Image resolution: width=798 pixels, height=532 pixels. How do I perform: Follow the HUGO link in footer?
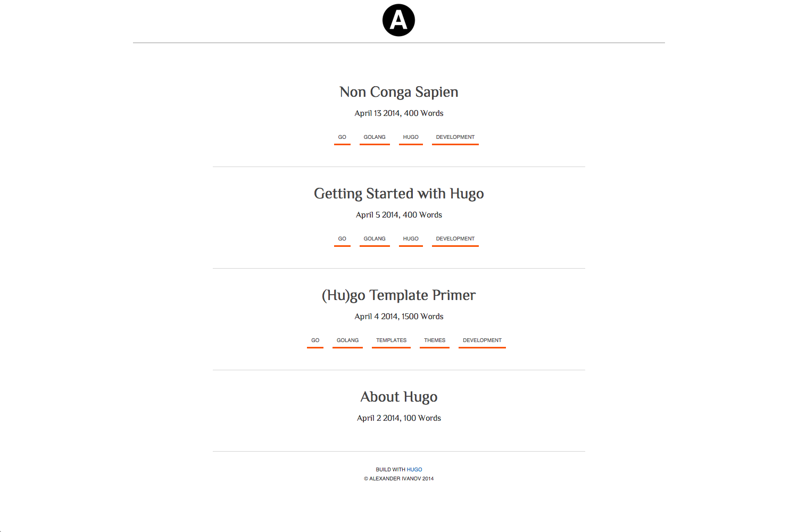click(x=414, y=470)
